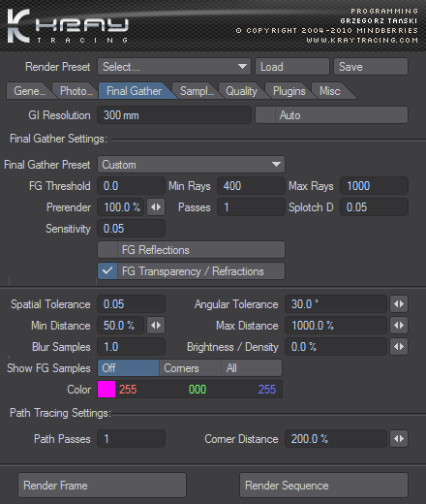
Task: Click the Brightness / Density arrows icon
Action: tap(399, 347)
